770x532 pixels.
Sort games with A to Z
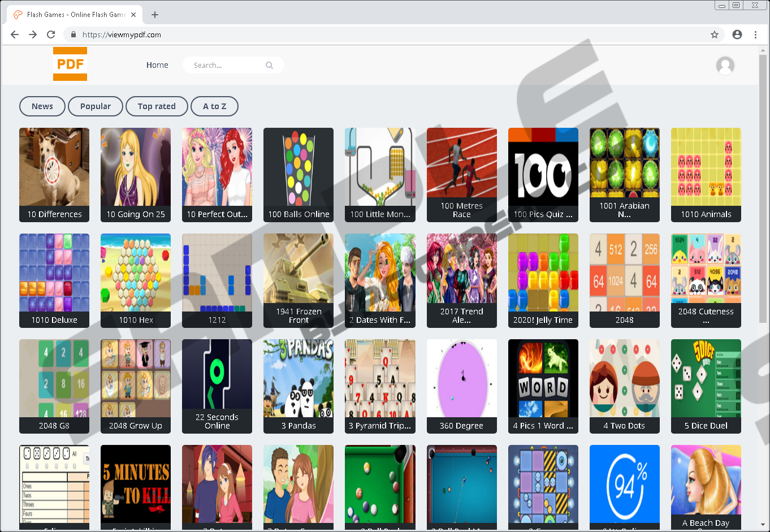(x=214, y=106)
